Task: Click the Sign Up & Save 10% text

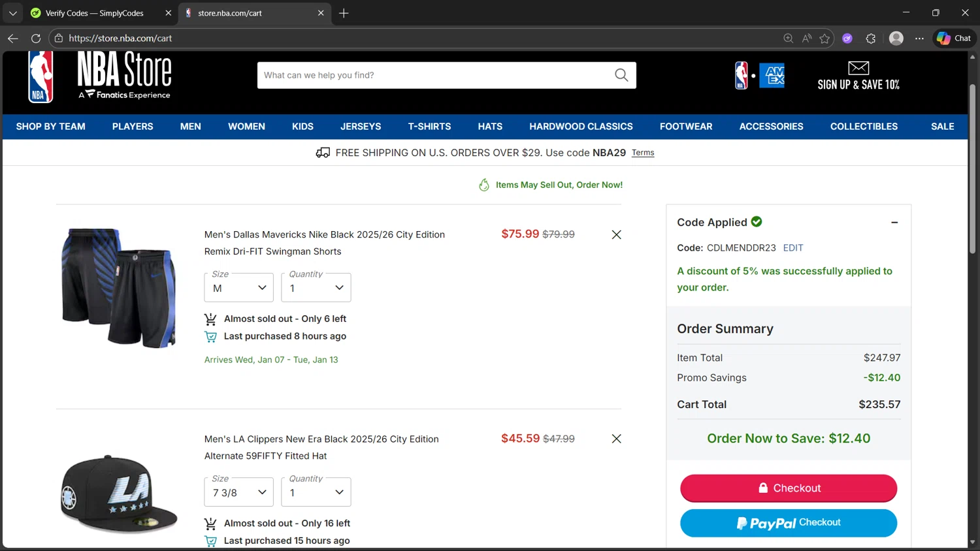Action: (858, 85)
